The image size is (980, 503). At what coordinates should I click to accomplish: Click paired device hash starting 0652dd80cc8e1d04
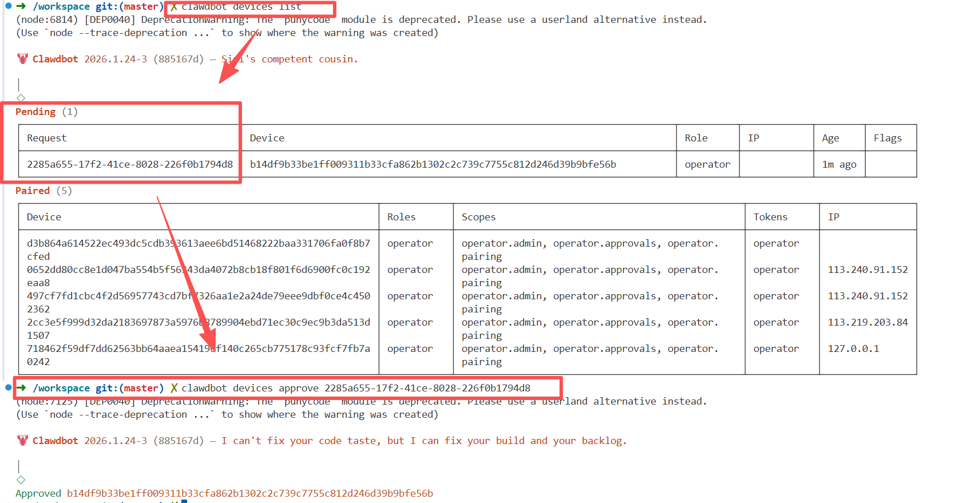point(199,276)
